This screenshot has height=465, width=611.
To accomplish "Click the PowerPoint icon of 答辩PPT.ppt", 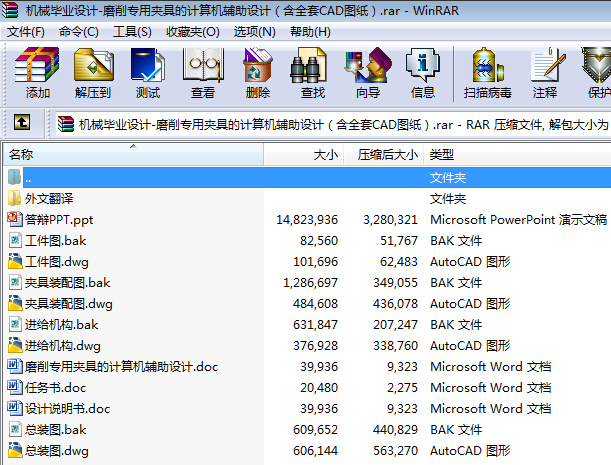I will (x=15, y=219).
